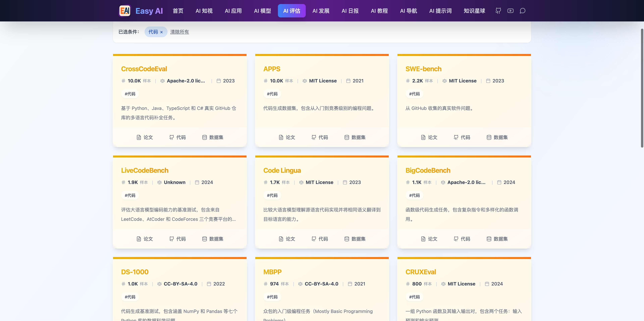
Task: Switch to the AI 模型 tab
Action: 262,11
